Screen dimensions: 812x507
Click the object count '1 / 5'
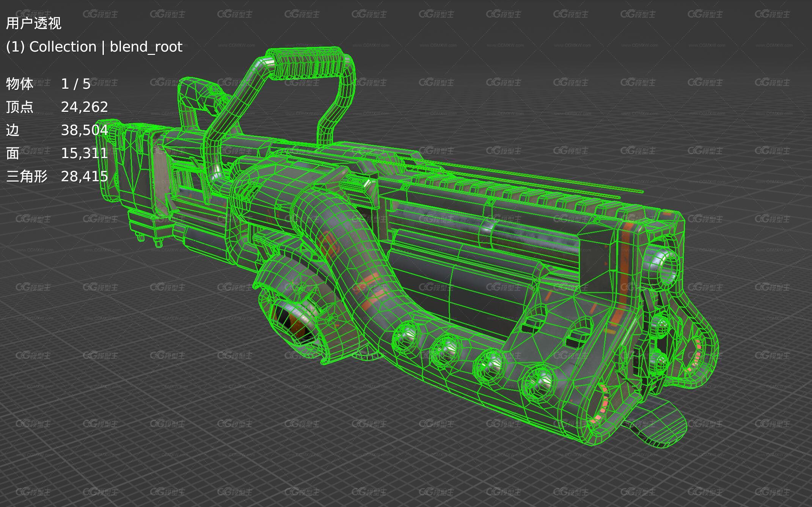[76, 84]
